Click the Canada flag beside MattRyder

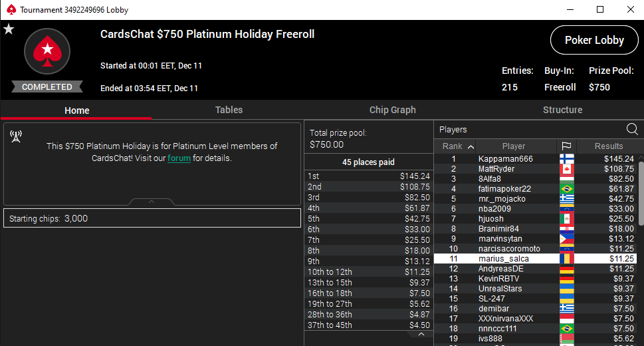(567, 169)
